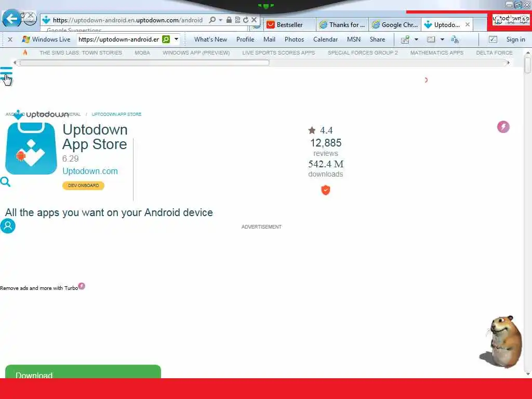This screenshot has width=532, height=399.
Task: Click the Windows Live toolbar search field
Action: click(x=119, y=39)
